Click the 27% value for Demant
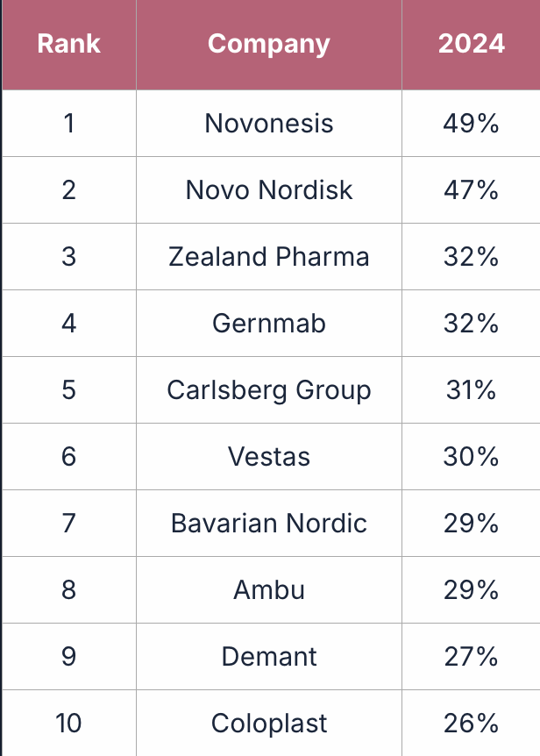The height and width of the screenshot is (756, 540). point(471,657)
